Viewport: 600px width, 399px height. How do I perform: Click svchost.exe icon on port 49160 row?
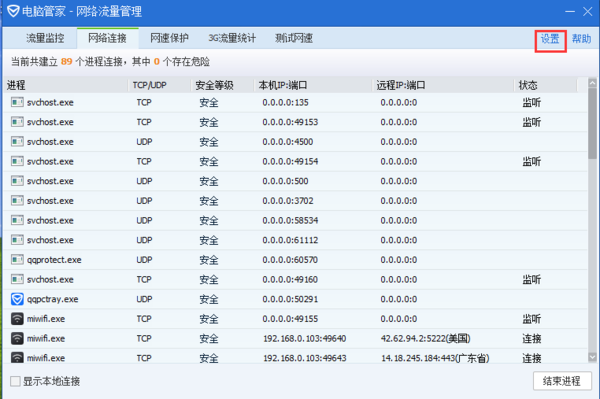[x=17, y=279]
